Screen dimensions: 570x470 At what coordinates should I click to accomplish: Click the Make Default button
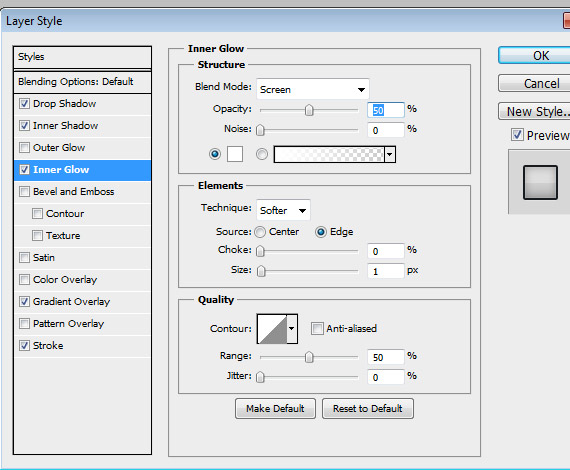275,409
